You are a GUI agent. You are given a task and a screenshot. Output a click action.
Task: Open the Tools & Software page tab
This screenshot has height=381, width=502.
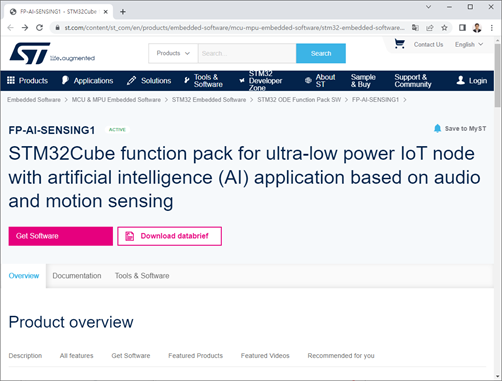pos(142,276)
